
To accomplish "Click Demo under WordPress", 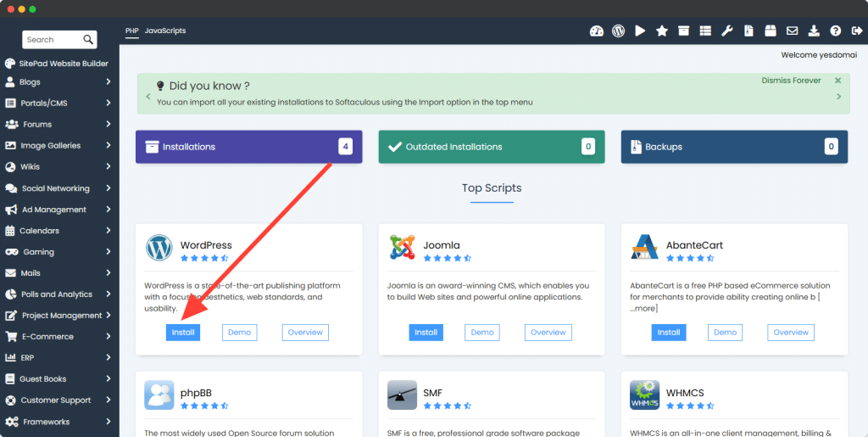I will [240, 333].
